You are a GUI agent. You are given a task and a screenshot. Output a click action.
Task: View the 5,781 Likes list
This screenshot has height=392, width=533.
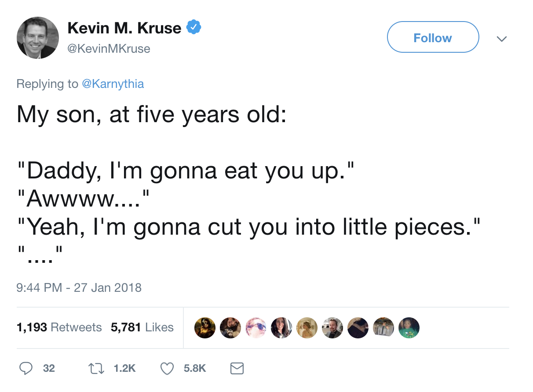(142, 327)
